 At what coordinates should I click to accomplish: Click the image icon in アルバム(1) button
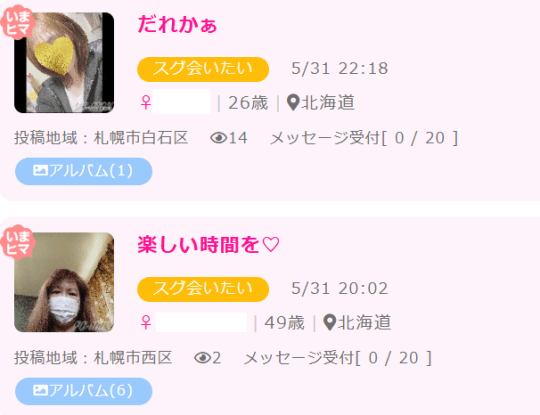(x=40, y=170)
